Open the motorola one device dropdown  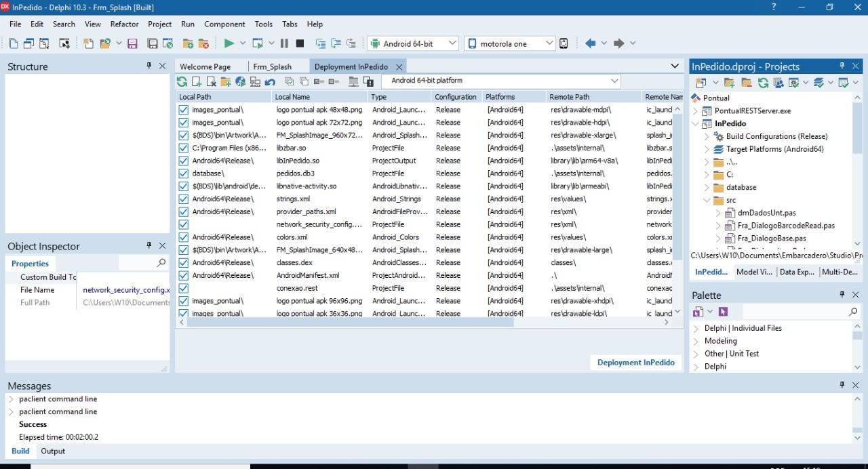point(549,43)
